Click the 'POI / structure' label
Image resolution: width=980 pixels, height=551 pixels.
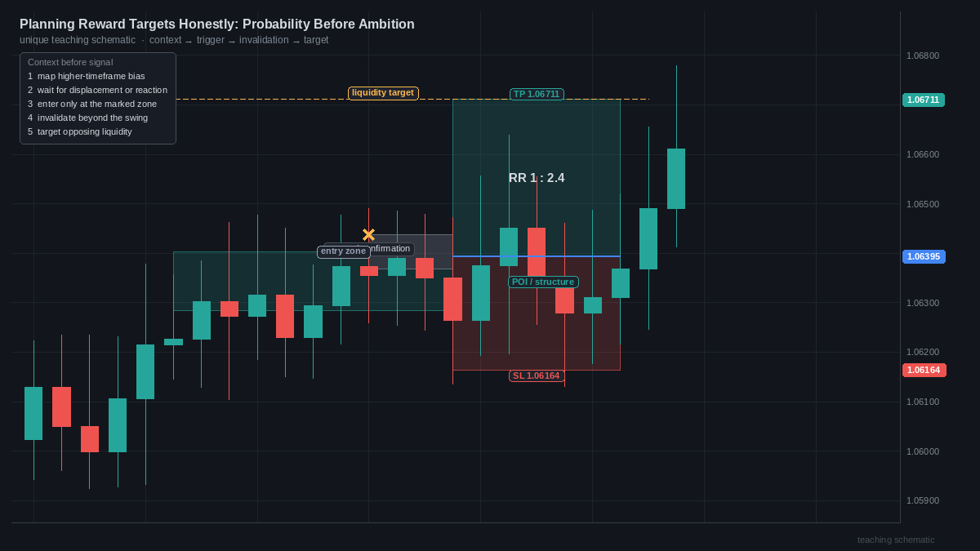point(543,282)
